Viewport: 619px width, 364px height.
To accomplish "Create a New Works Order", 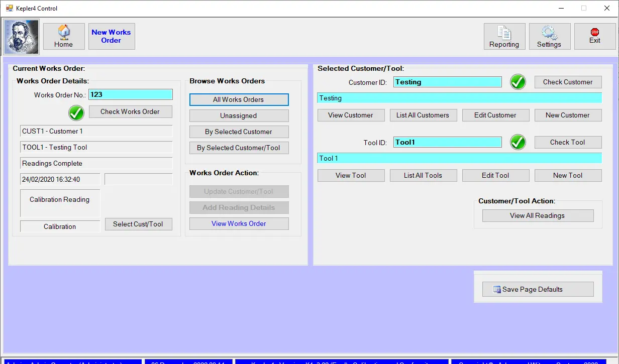I will 111,36.
